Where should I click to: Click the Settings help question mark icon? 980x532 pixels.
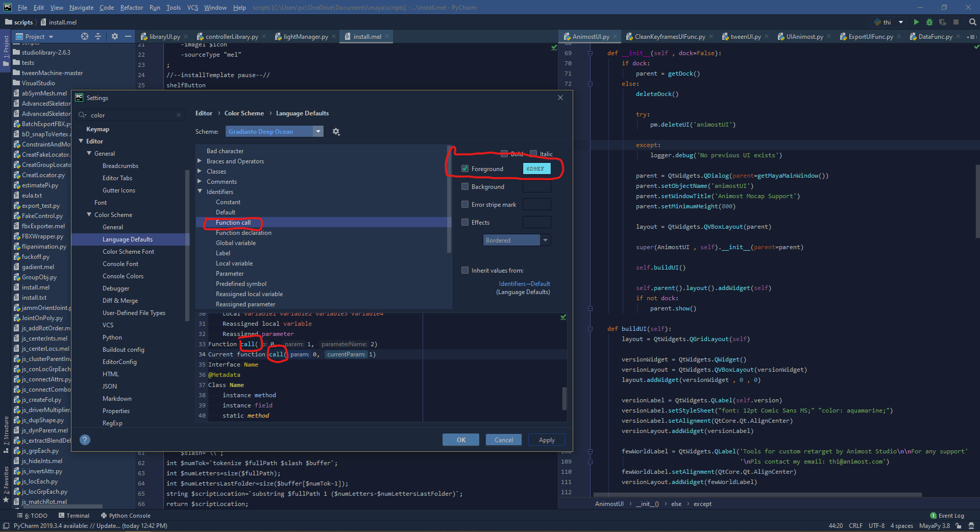click(85, 440)
